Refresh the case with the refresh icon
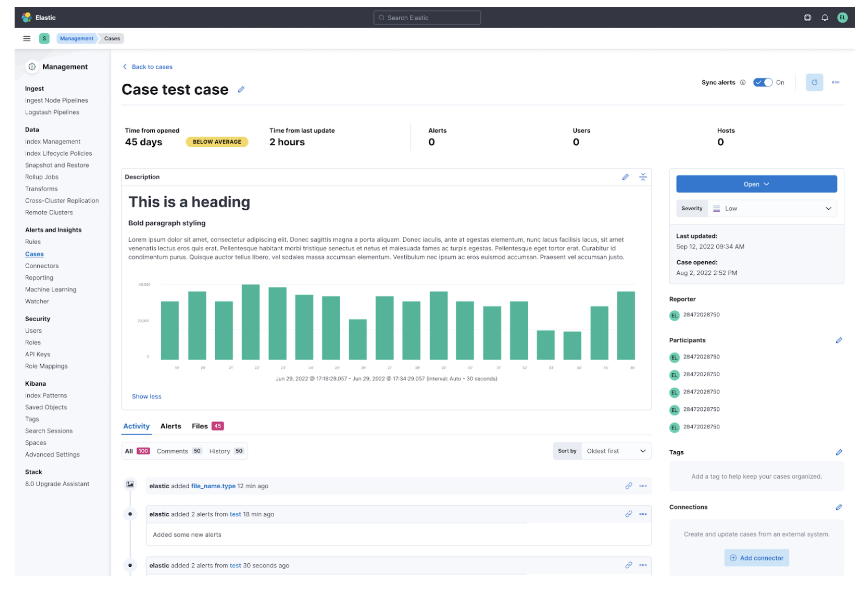Image resolution: width=868 pixels, height=598 pixels. pyautogui.click(x=814, y=82)
